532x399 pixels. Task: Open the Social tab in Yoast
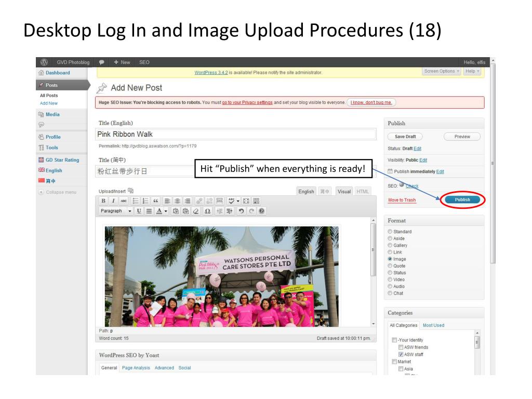pyautogui.click(x=184, y=368)
